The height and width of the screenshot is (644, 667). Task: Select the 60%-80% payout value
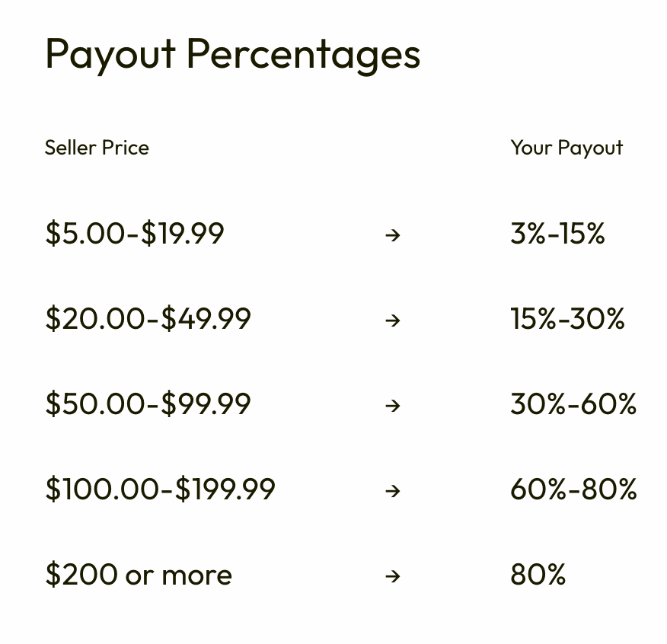click(x=573, y=489)
